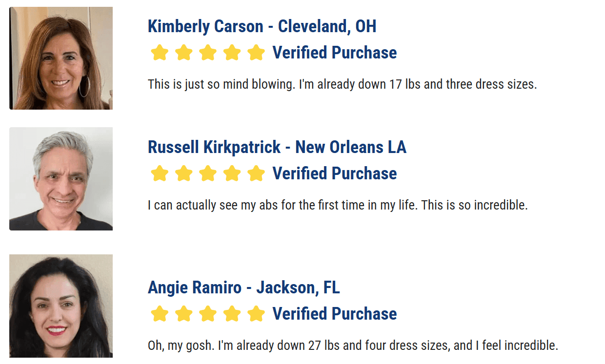The width and height of the screenshot is (605, 364).
Task: Click fourth star in Angie Ramiro's rating
Action: point(232,314)
